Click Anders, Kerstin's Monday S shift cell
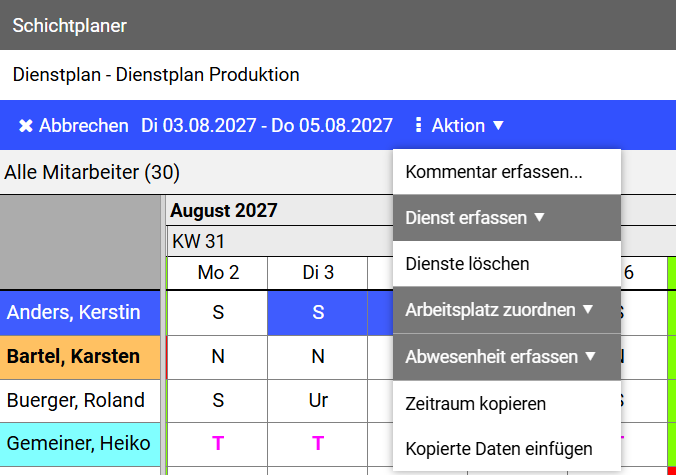The image size is (676, 475). pyautogui.click(x=218, y=312)
